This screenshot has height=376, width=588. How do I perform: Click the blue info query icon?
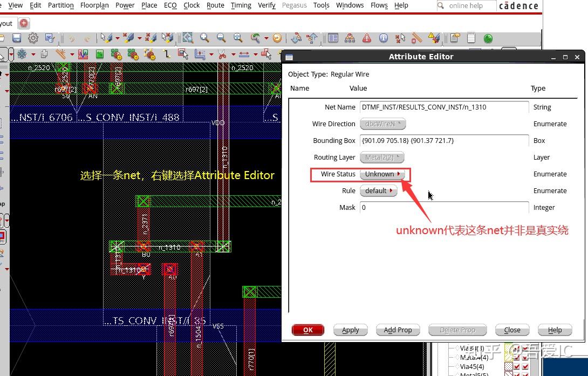(x=384, y=38)
